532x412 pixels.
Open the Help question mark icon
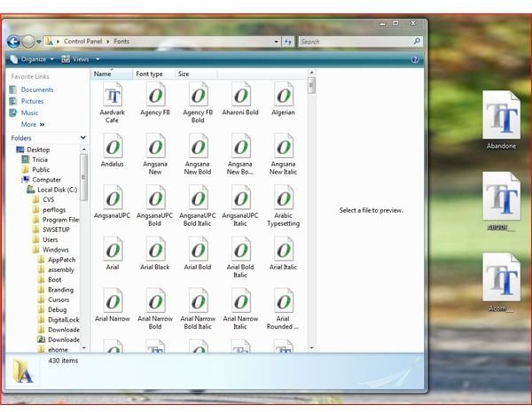[415, 59]
